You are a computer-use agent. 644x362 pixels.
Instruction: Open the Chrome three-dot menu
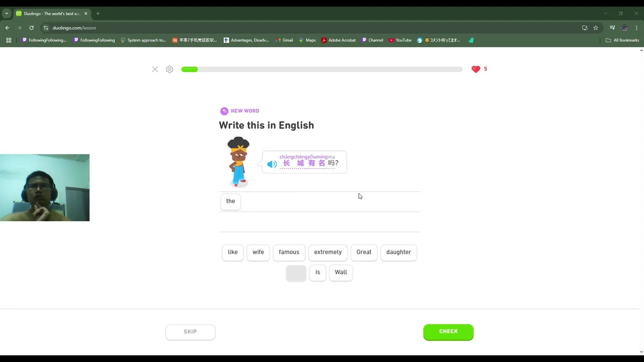[x=637, y=28]
